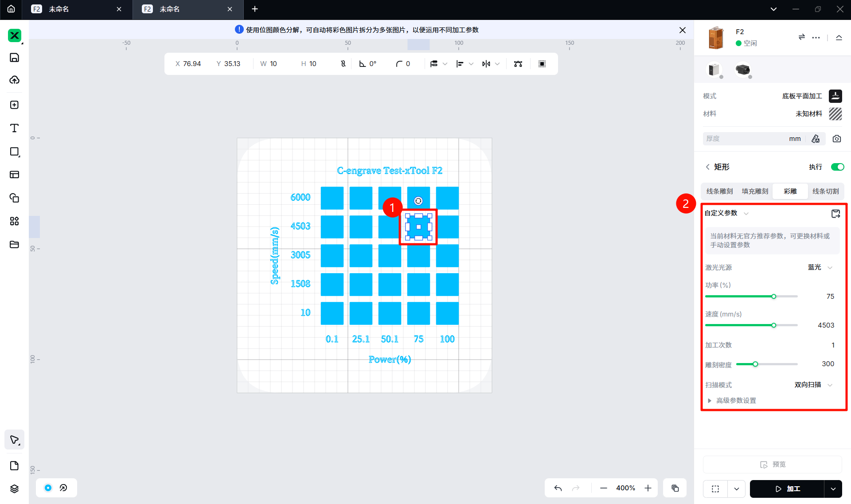The height and width of the screenshot is (504, 851).
Task: Toggle the blue dot view mode
Action: pos(48,488)
